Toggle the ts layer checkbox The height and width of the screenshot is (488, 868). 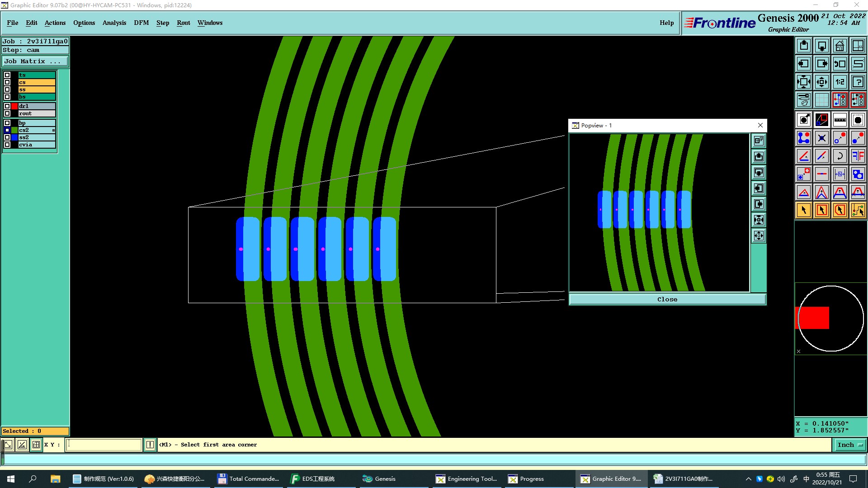(x=7, y=75)
